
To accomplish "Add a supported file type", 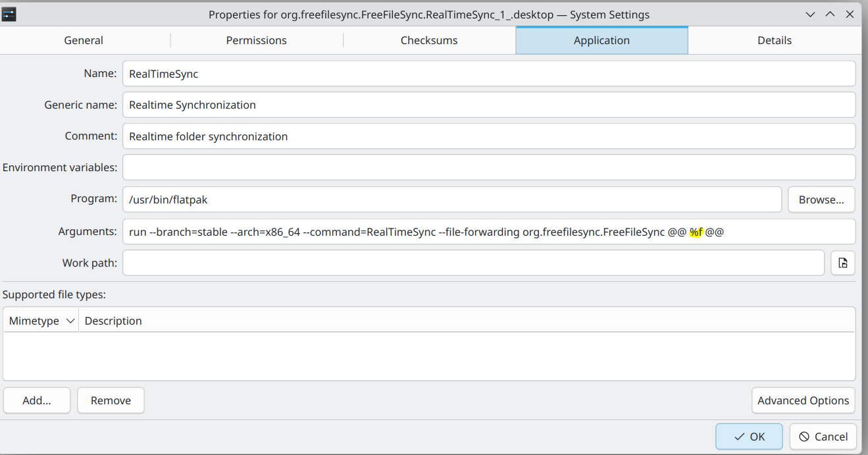I will [37, 400].
